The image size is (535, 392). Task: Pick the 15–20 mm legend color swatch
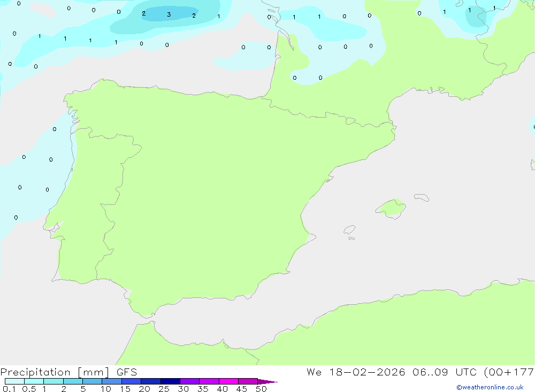pos(131,381)
